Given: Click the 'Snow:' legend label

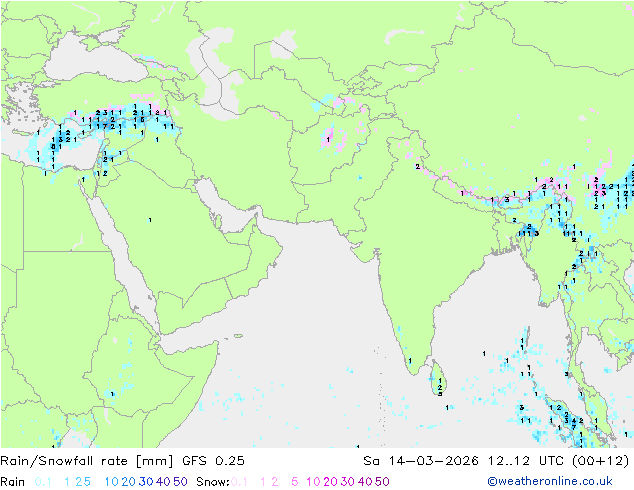Looking at the screenshot, I should pos(213,482).
